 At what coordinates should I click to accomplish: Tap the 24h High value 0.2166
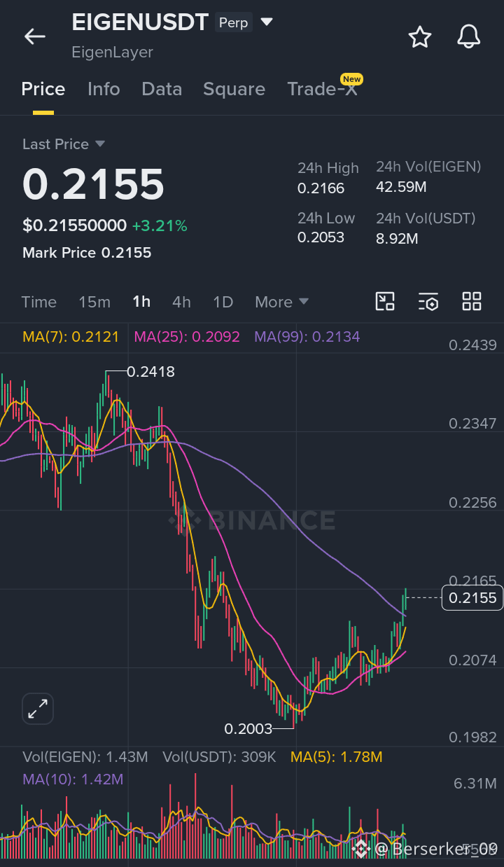tap(321, 188)
